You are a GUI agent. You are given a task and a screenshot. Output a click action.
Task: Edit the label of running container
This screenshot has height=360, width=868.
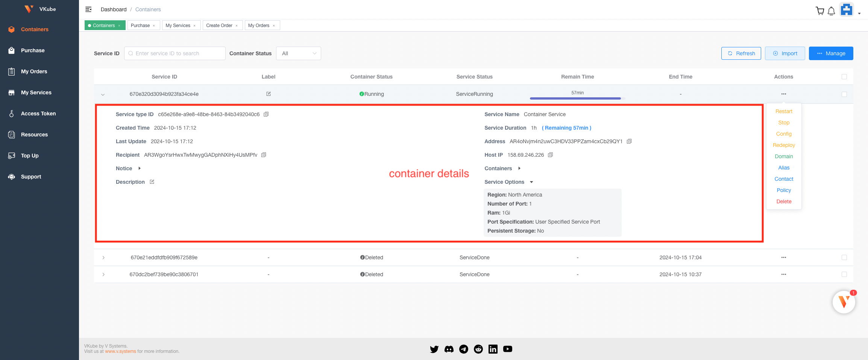tap(269, 94)
